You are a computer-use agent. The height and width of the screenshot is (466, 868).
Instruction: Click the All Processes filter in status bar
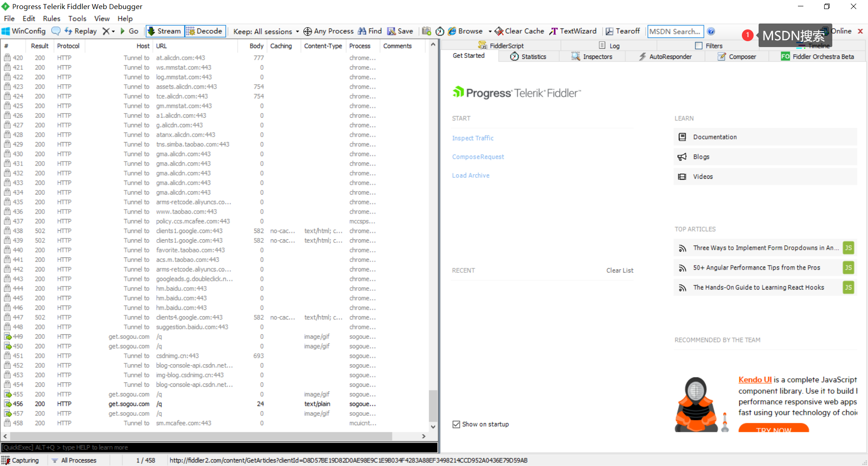tap(74, 460)
